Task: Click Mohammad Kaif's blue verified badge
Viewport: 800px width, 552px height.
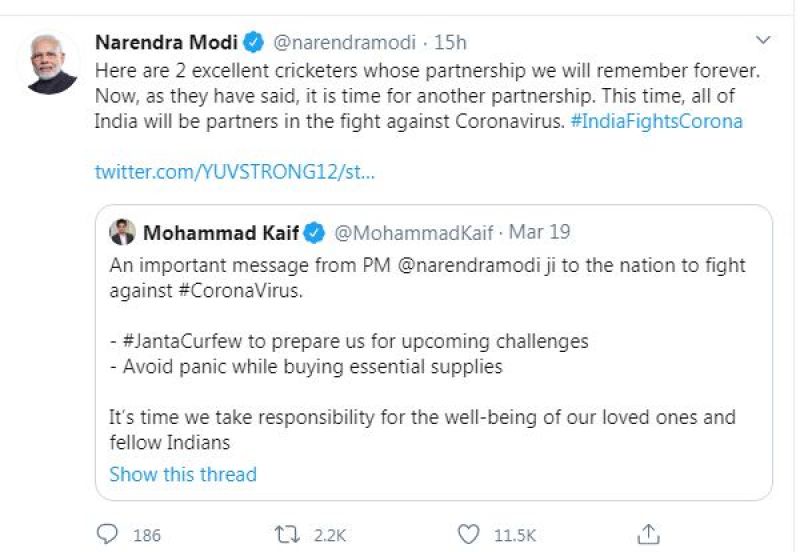Action: (314, 233)
